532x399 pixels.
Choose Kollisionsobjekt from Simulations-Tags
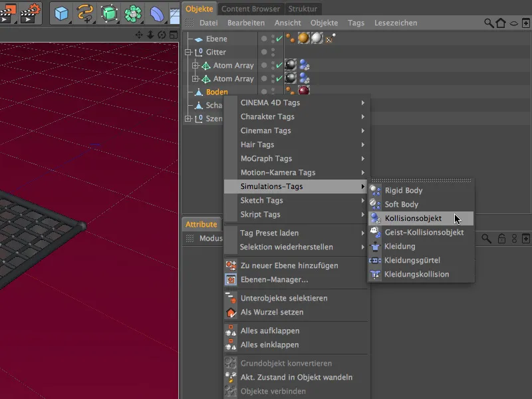[421, 218]
